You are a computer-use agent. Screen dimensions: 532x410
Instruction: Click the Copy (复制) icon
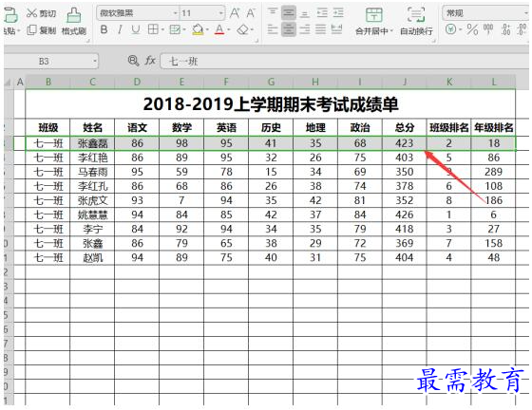click(31, 30)
